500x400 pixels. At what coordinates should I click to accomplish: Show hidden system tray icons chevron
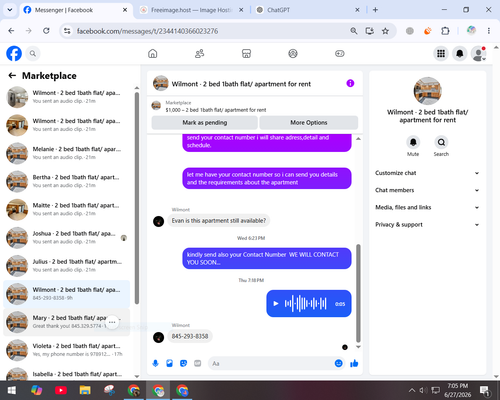pos(412,390)
